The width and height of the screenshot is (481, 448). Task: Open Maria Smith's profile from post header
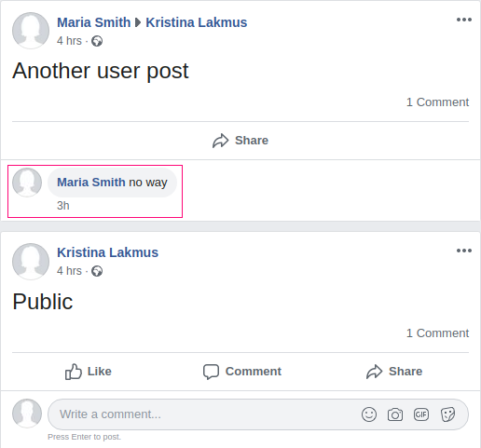point(93,22)
